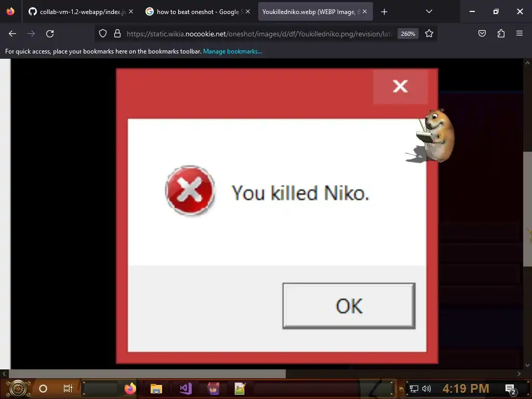Click the 4:19 PM clock

tap(465, 389)
